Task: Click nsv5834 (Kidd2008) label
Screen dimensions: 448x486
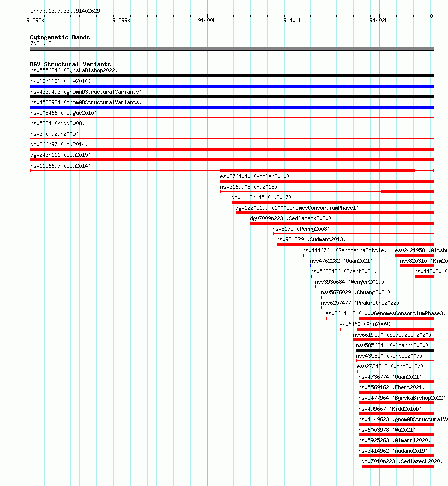Action: (57, 123)
